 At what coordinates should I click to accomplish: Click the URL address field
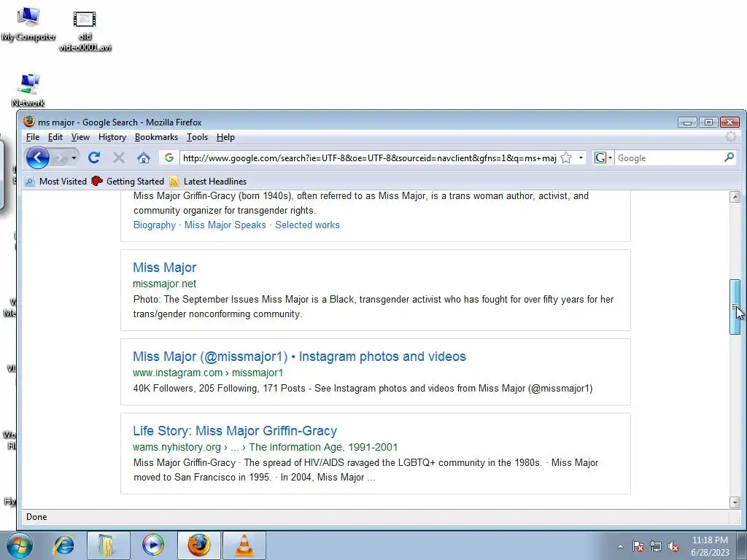pyautogui.click(x=369, y=157)
